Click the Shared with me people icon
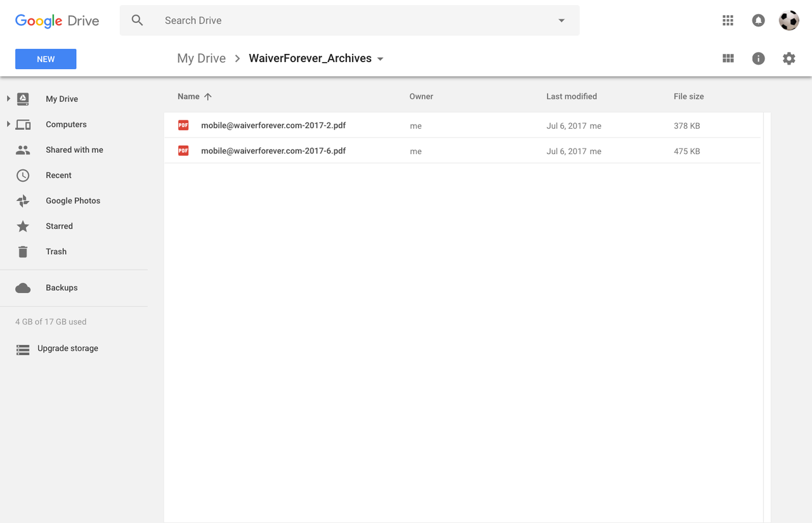 (x=23, y=150)
